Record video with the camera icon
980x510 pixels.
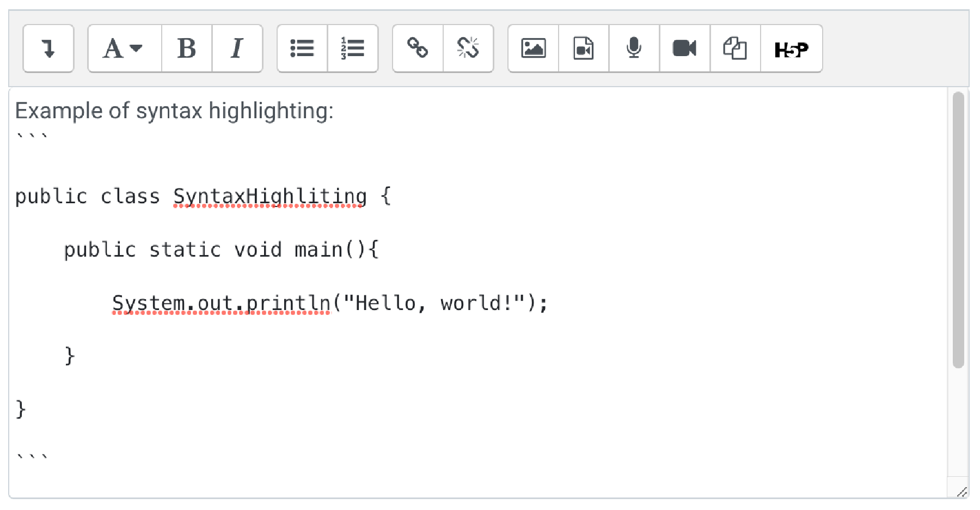pos(684,48)
